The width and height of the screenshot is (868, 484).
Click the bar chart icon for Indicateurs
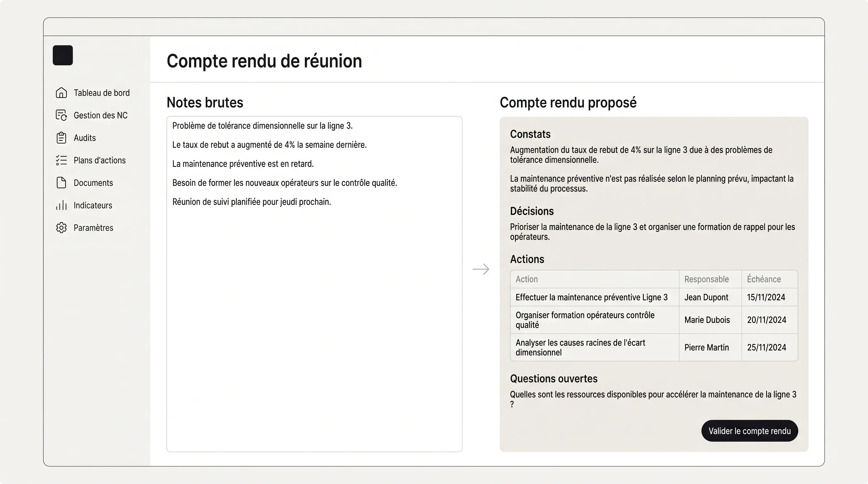[x=61, y=205]
